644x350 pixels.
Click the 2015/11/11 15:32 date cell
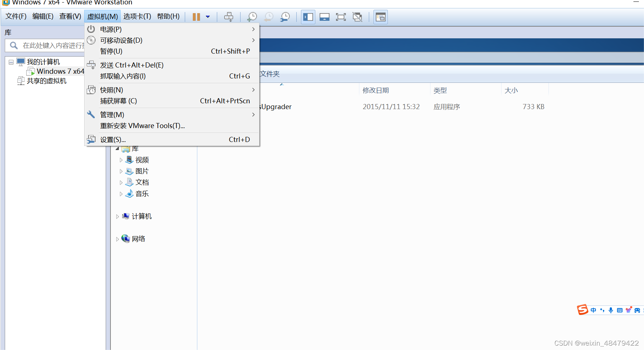click(391, 107)
